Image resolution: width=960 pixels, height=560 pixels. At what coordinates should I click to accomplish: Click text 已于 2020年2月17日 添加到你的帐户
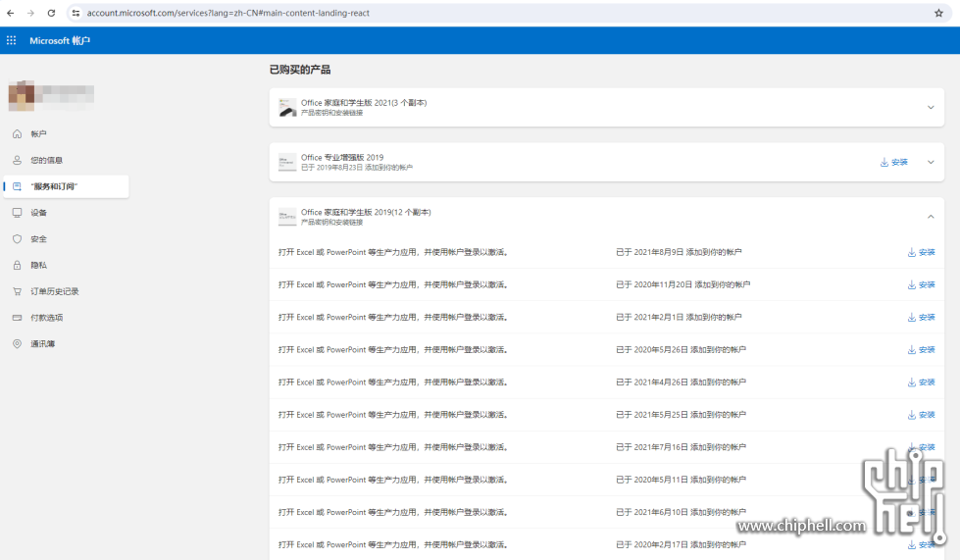pos(681,544)
